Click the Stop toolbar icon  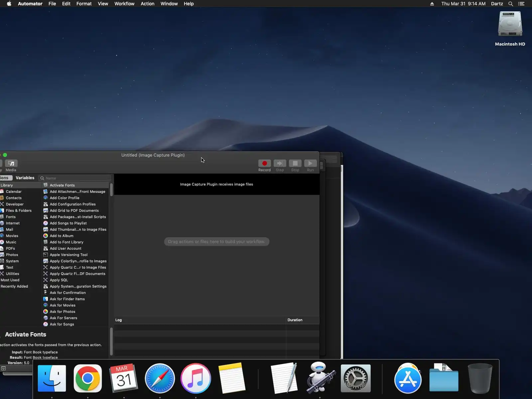295,163
